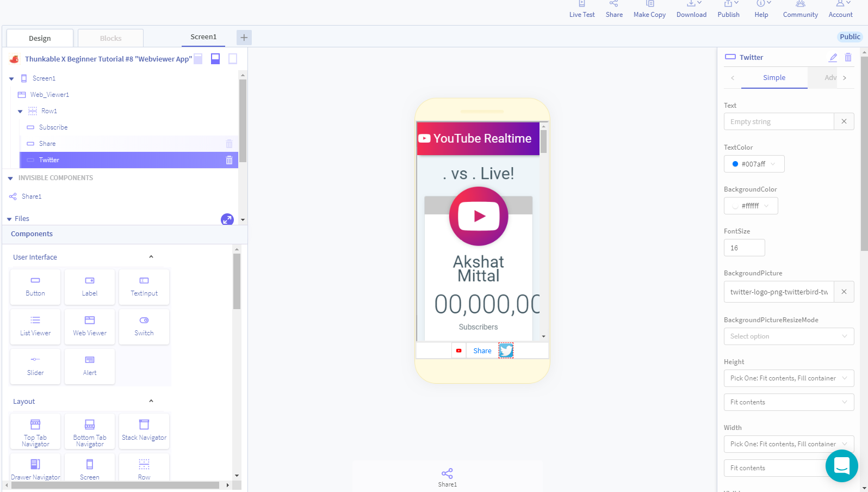Add a Top Tab Navigator
Image resolution: width=868 pixels, height=492 pixels.
[x=35, y=431]
